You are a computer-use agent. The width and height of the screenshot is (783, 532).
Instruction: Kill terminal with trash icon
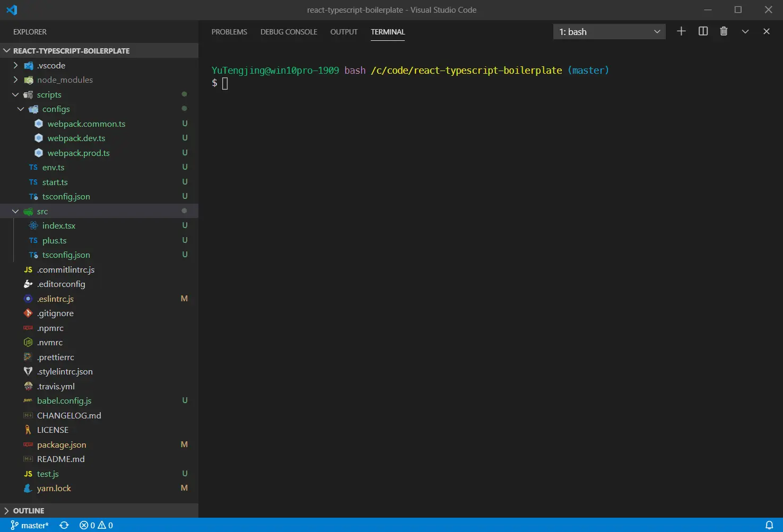pyautogui.click(x=724, y=31)
